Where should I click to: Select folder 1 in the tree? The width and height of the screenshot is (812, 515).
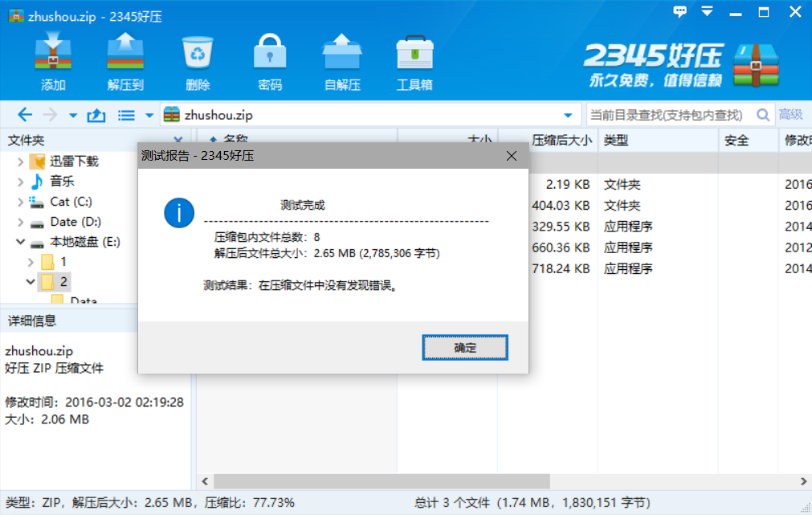pyautogui.click(x=63, y=262)
